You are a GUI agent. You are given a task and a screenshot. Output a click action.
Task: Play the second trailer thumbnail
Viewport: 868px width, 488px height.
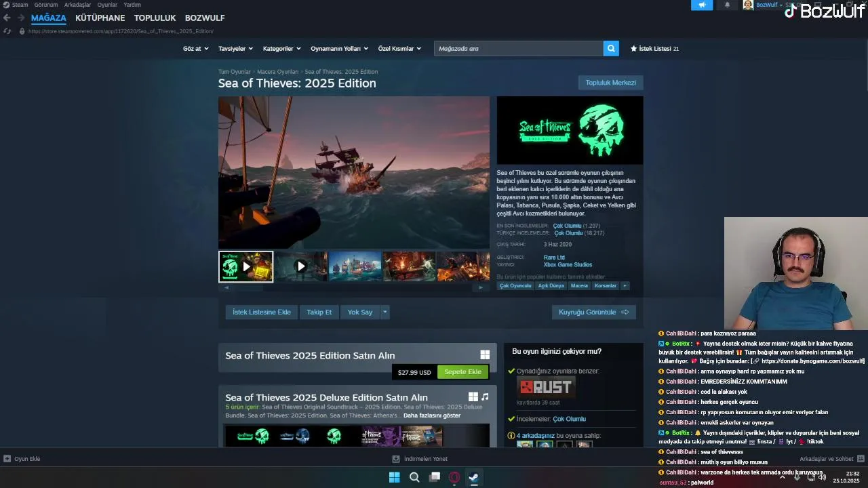coord(300,267)
